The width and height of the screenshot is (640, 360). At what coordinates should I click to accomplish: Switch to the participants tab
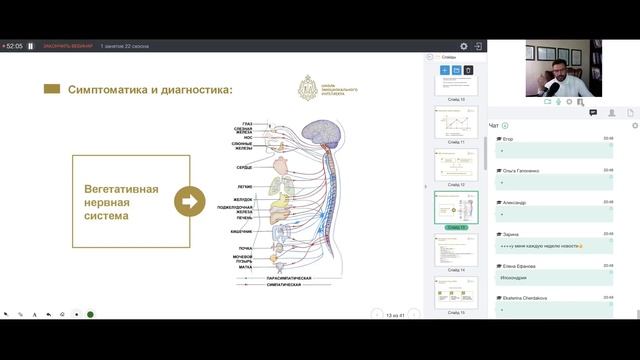coord(612,113)
